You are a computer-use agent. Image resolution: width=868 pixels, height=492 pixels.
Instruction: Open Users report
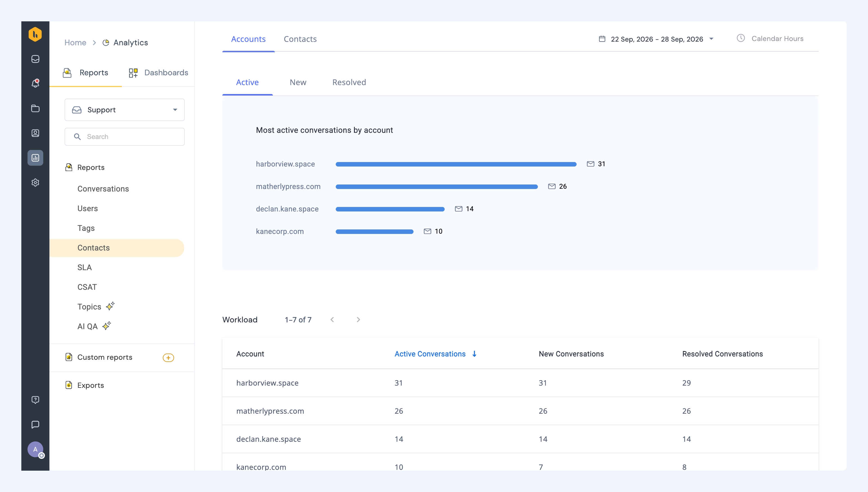pyautogui.click(x=88, y=208)
